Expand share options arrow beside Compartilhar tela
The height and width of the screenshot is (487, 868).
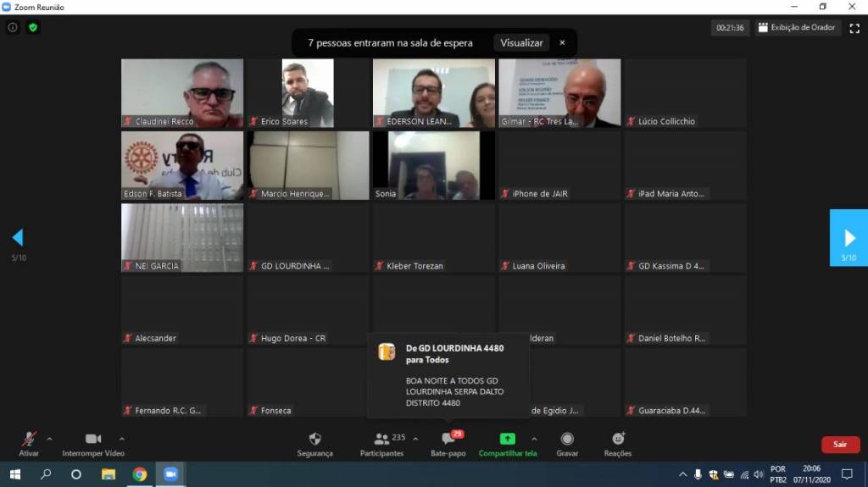(534, 439)
